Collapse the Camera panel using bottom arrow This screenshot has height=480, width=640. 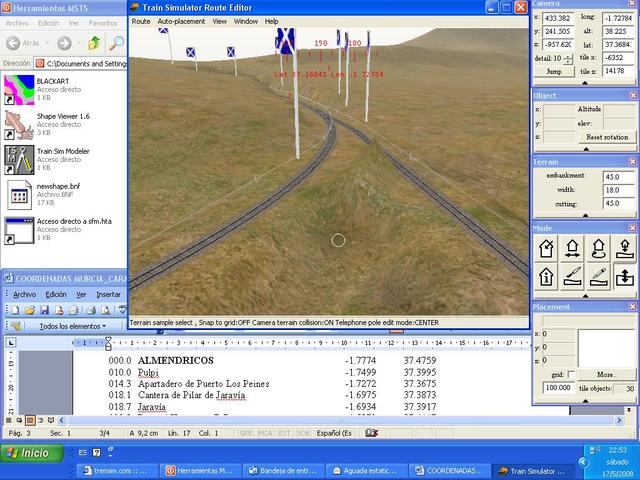tap(585, 84)
